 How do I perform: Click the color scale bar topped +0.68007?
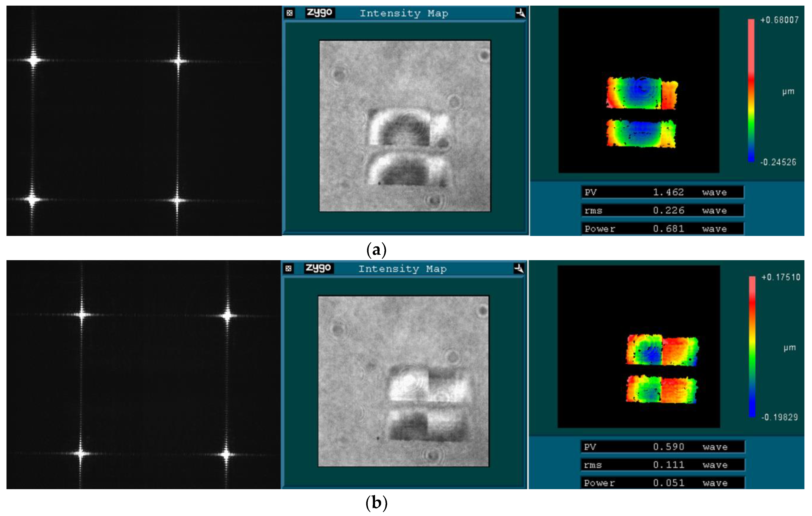pos(751,90)
